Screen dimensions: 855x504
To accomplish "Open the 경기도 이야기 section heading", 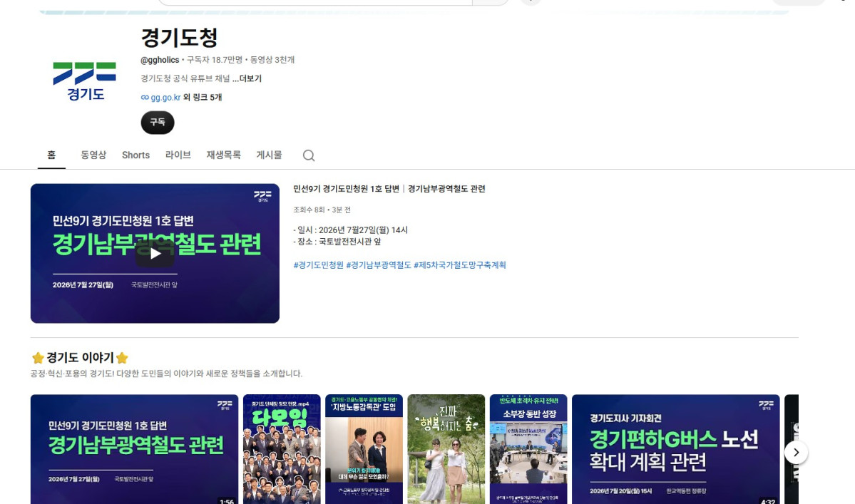I will pyautogui.click(x=80, y=357).
